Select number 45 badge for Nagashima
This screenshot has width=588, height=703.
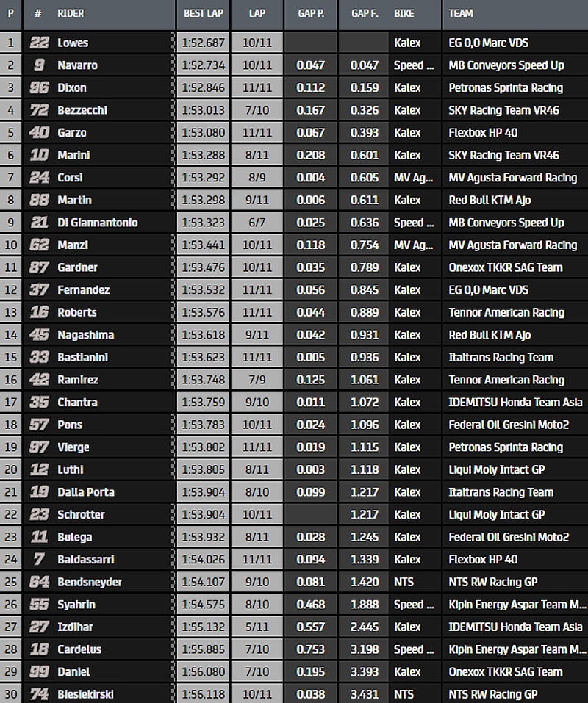39,335
